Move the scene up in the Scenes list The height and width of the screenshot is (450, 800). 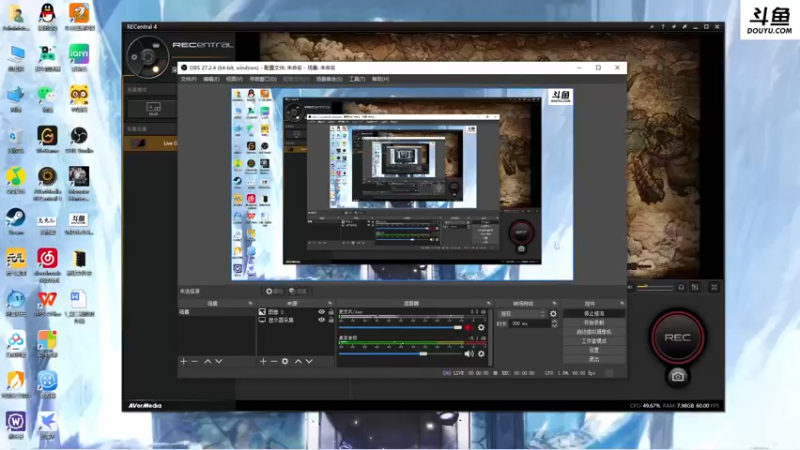click(x=208, y=361)
